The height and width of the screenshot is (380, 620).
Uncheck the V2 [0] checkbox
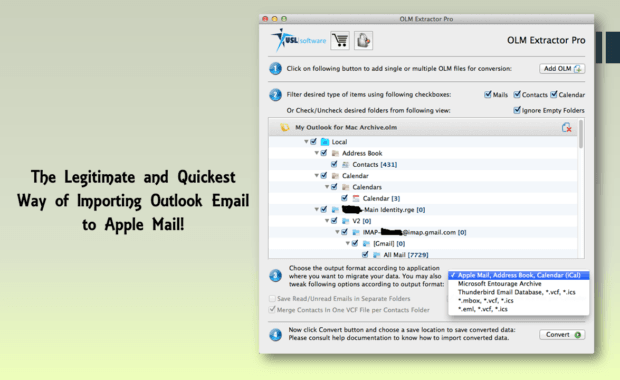click(x=334, y=220)
